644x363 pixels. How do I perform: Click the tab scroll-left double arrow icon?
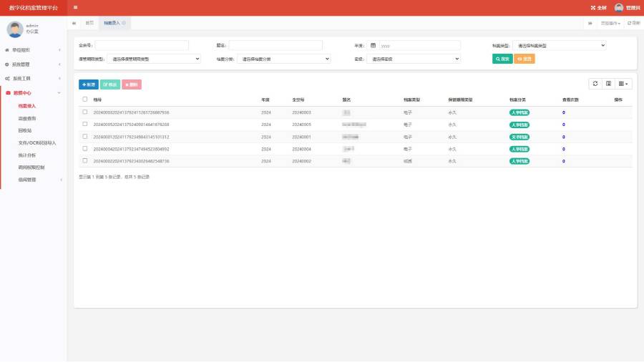pos(74,23)
